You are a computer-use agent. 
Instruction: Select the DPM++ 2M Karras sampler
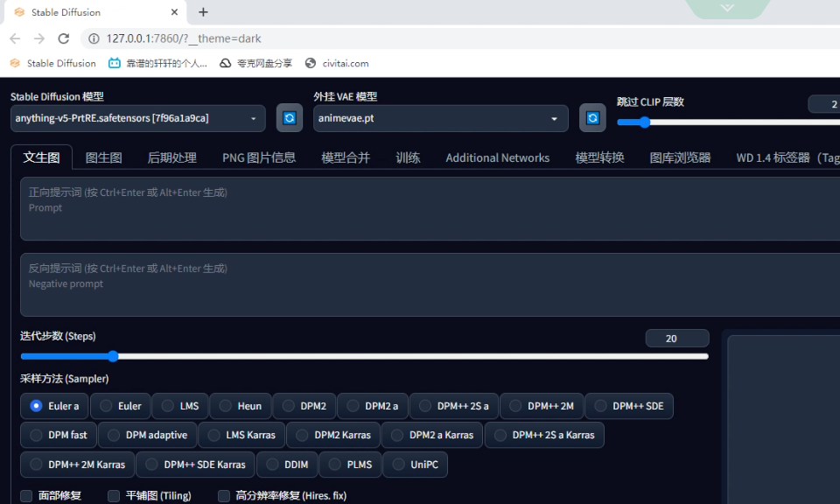(x=77, y=465)
